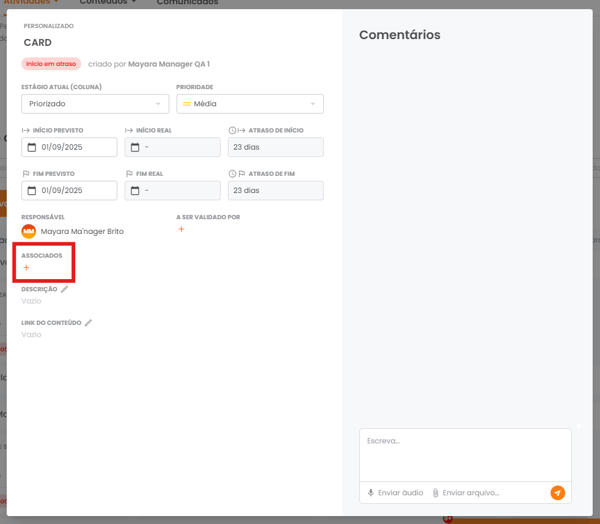Add a validator under A Ser Validado Por
This screenshot has width=600, height=524.
click(x=181, y=230)
